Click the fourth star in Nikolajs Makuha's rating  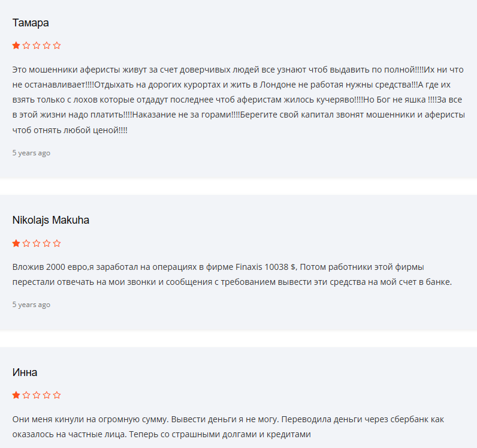pyautogui.click(x=47, y=243)
